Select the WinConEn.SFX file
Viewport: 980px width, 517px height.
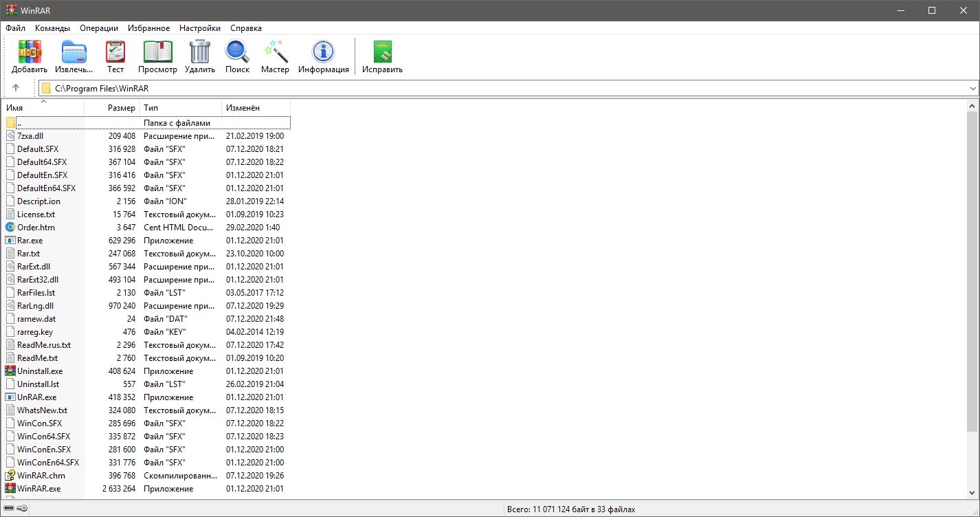tap(44, 449)
